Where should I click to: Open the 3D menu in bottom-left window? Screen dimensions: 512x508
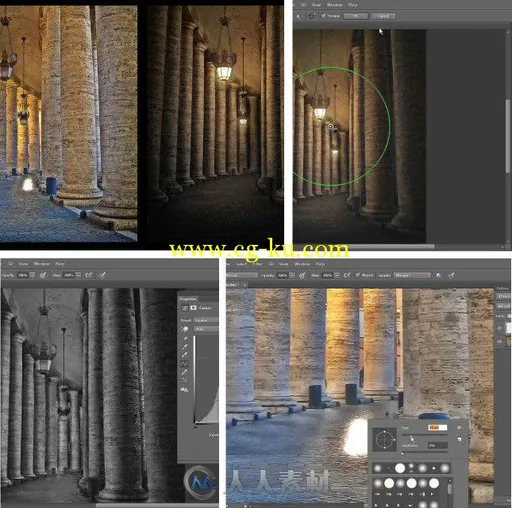tap(10, 264)
